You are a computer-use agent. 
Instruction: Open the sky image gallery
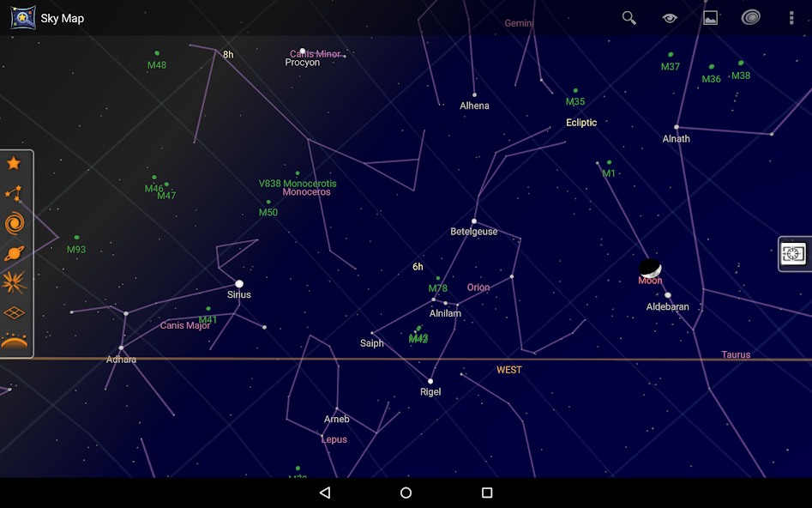[x=710, y=18]
